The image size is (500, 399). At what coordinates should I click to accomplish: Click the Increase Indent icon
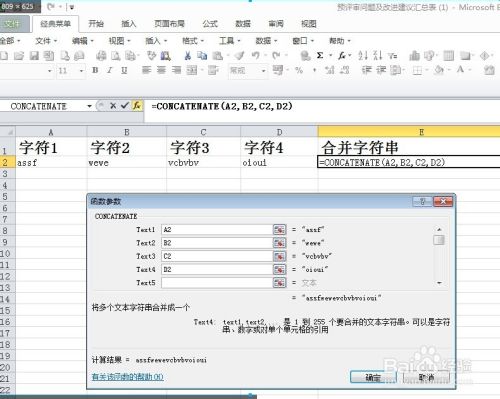click(x=381, y=70)
